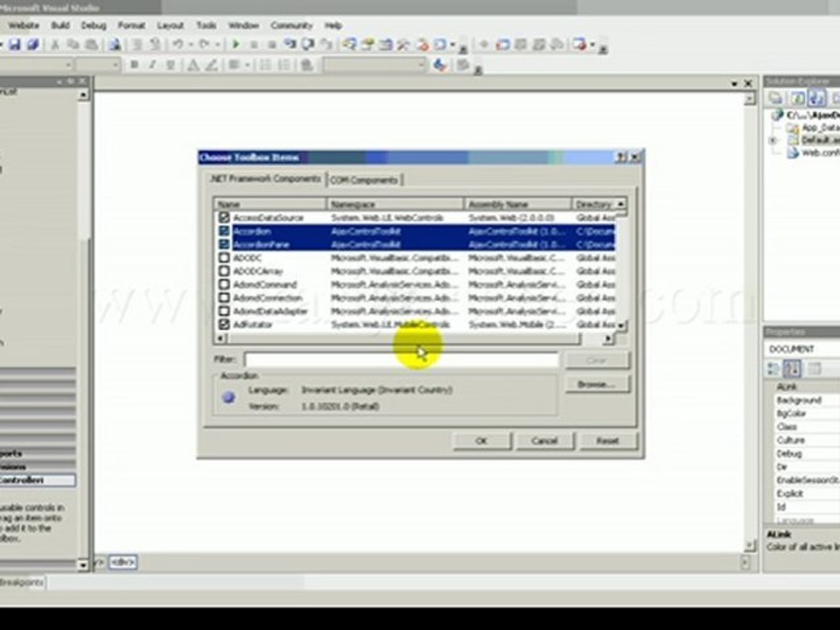Click the Save icon in toolbar
The image size is (840, 630).
[15, 45]
